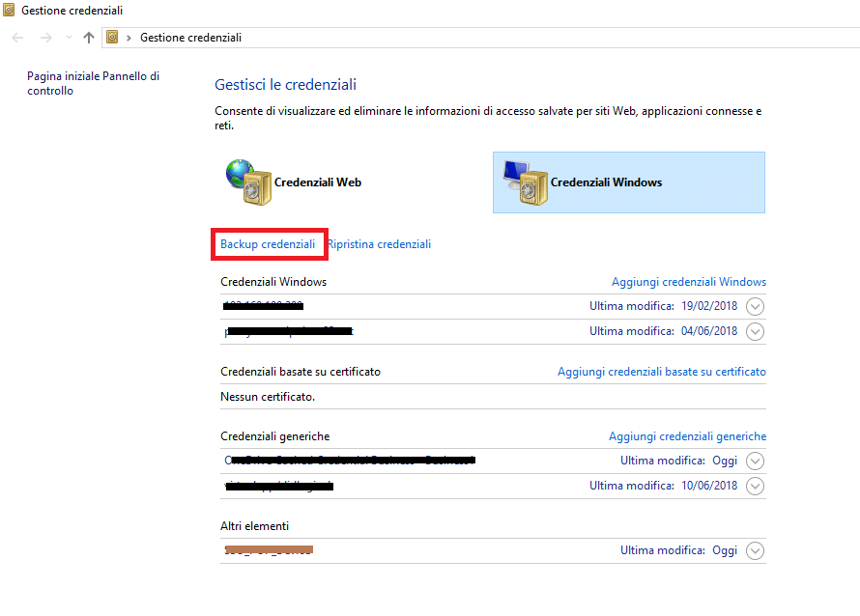Expand the generic credential modified 10/06/2018
Image resolution: width=860 pixels, height=616 pixels.
(x=756, y=486)
